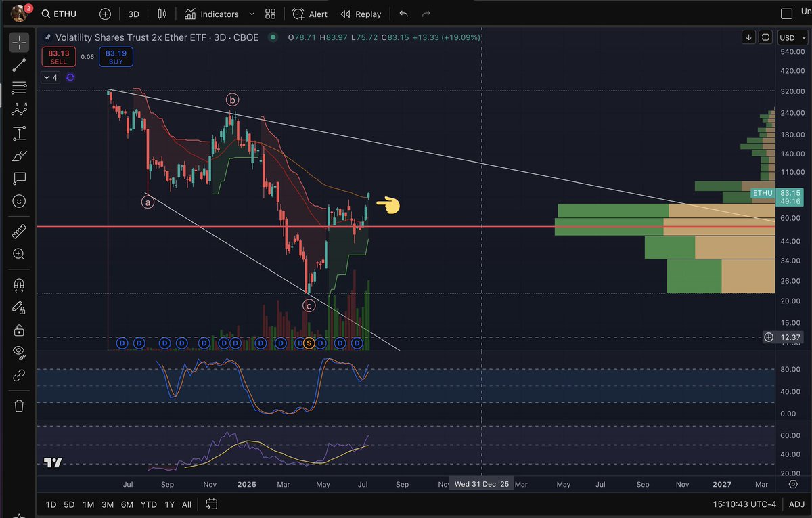Select the brush drawing tool
This screenshot has width=812, height=518.
[19, 156]
